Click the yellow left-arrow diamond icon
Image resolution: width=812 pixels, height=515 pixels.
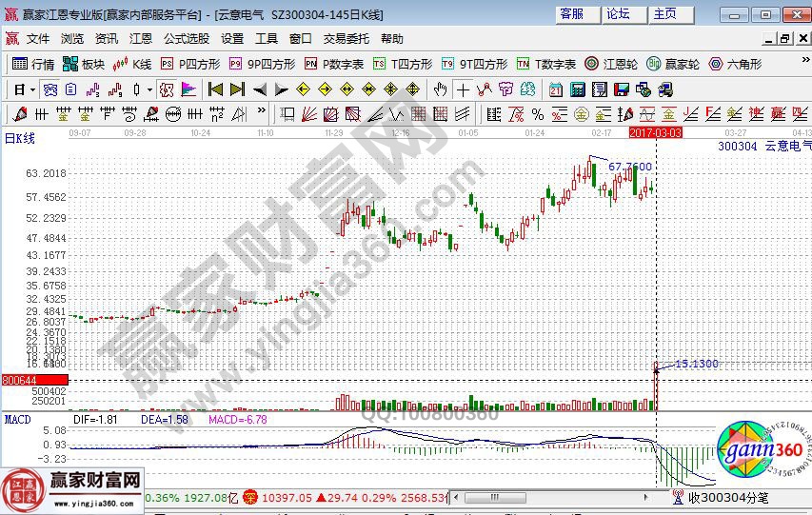pyautogui.click(x=303, y=90)
